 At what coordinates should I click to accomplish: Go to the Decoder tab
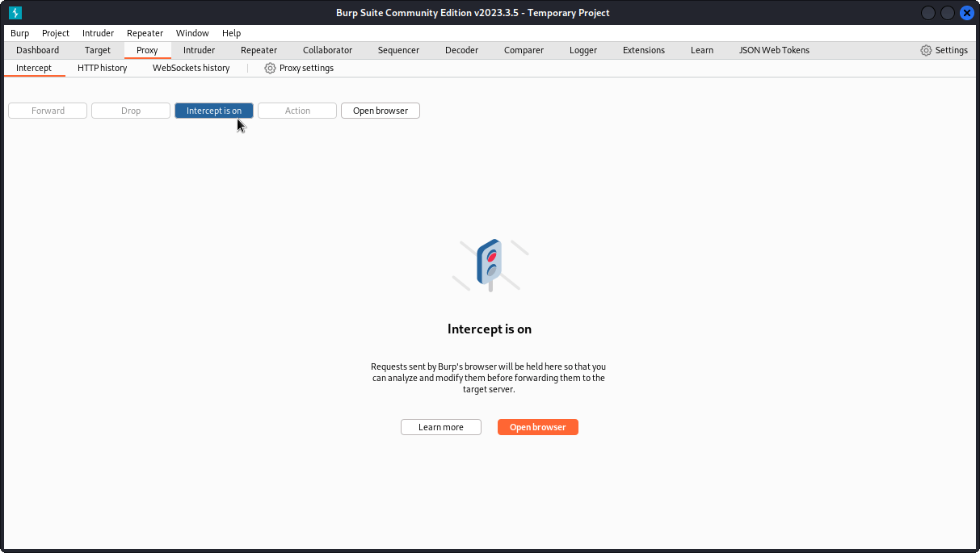(x=461, y=49)
